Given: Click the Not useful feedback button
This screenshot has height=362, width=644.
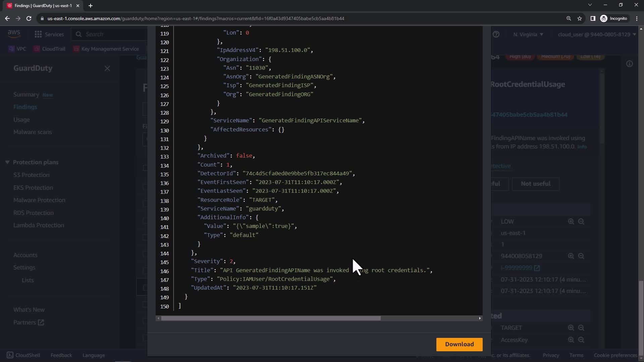Looking at the screenshot, I should click(535, 184).
